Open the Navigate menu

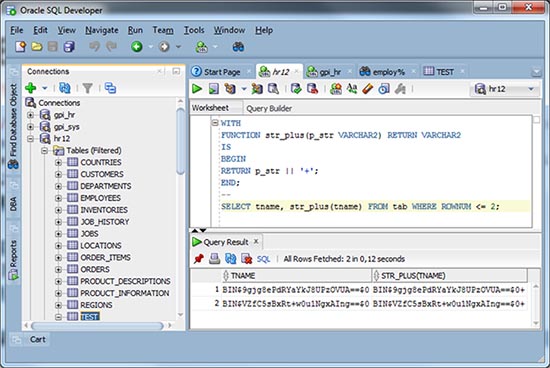(x=102, y=30)
